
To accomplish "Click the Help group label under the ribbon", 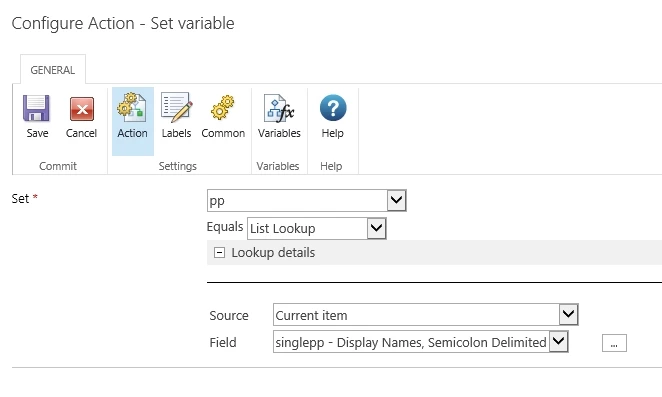I will [x=331, y=166].
